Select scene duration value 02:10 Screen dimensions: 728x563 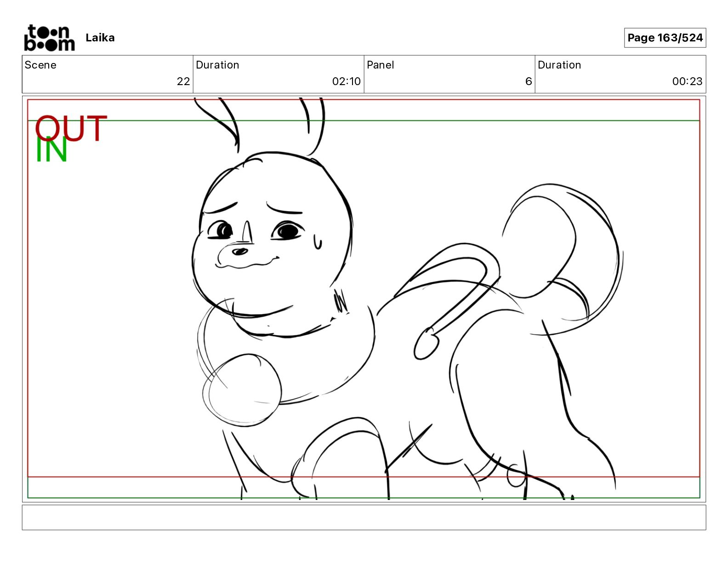[347, 81]
